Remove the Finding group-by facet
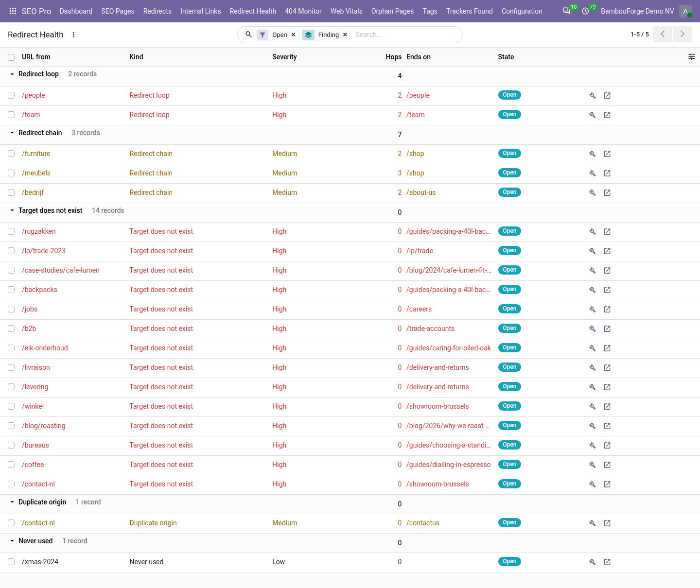The image size is (700, 588). [345, 35]
